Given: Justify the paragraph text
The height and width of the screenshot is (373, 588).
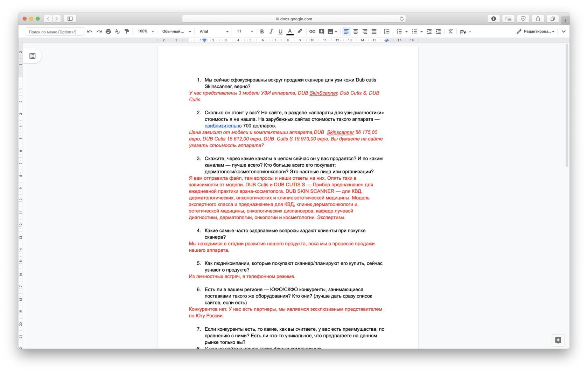Looking at the screenshot, I should 374,31.
